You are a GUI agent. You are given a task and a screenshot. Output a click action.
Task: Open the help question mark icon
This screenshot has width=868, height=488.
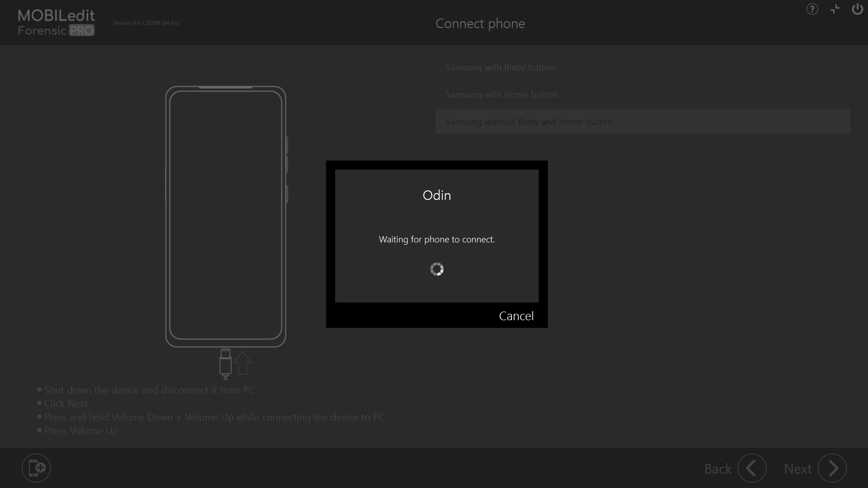(x=812, y=9)
